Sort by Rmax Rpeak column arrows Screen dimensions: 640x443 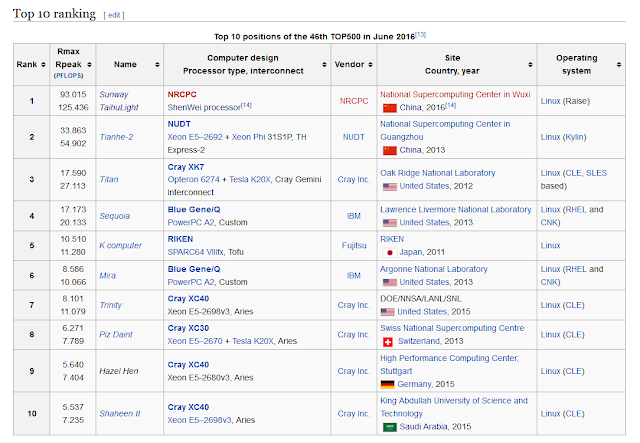[89, 65]
